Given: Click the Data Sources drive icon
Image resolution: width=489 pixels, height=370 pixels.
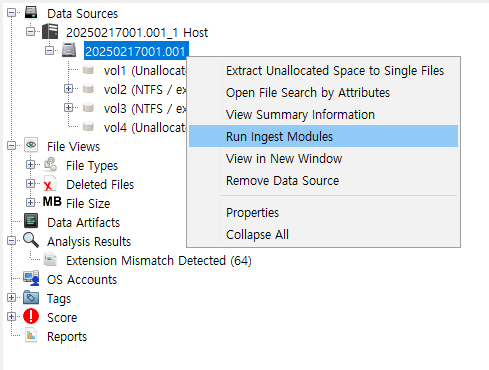Looking at the screenshot, I should [31, 13].
